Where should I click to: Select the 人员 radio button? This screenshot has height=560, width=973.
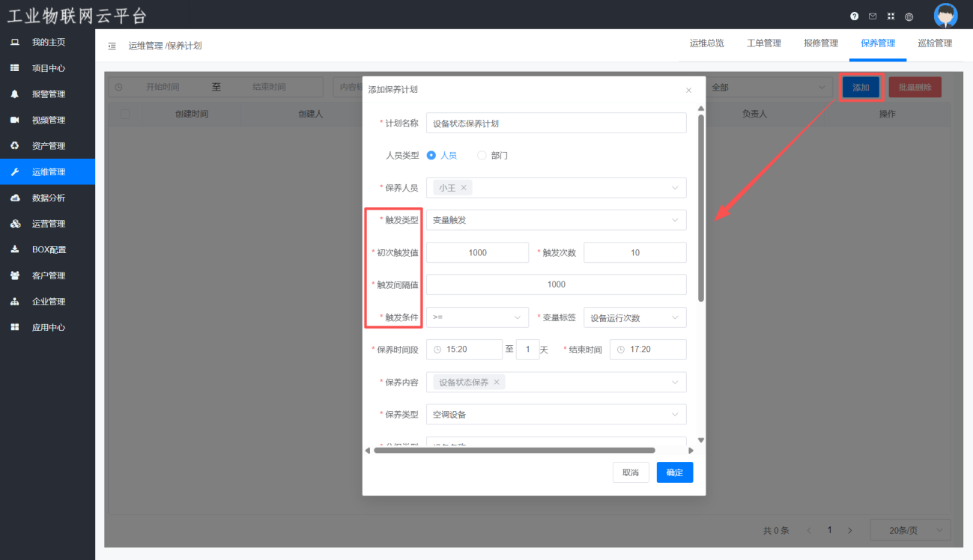[x=431, y=156]
